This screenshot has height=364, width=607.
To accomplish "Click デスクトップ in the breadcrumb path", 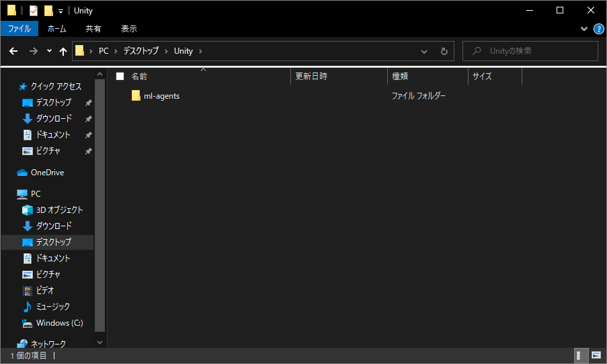I will click(x=141, y=51).
